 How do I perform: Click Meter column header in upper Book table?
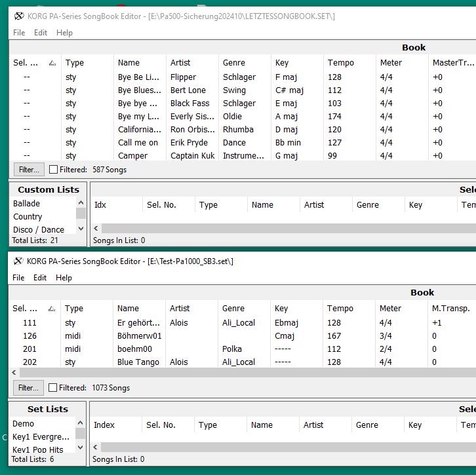coord(403,63)
